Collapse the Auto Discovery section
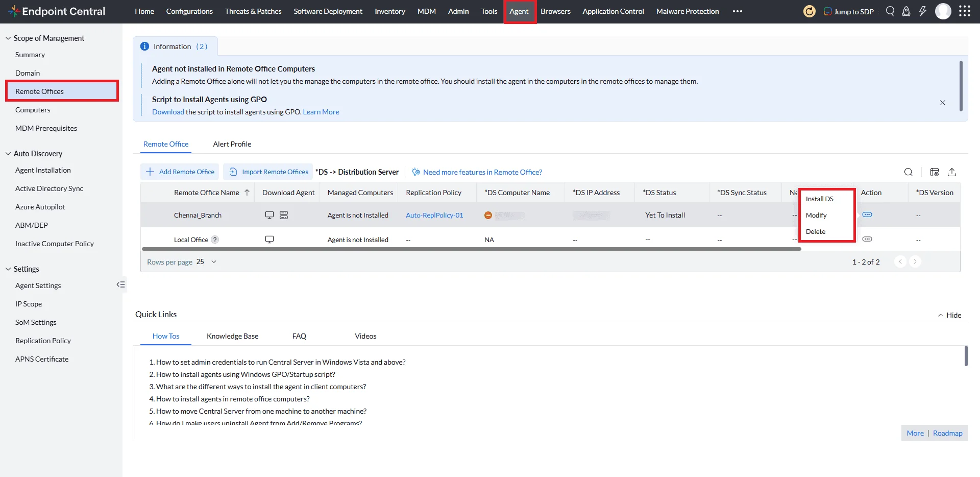 [x=8, y=154]
